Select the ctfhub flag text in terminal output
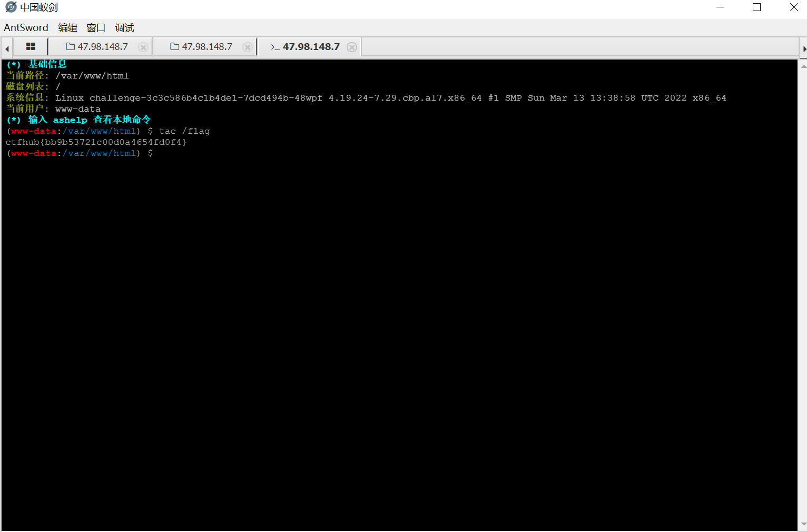Viewport: 807px width, 532px height. (96, 142)
